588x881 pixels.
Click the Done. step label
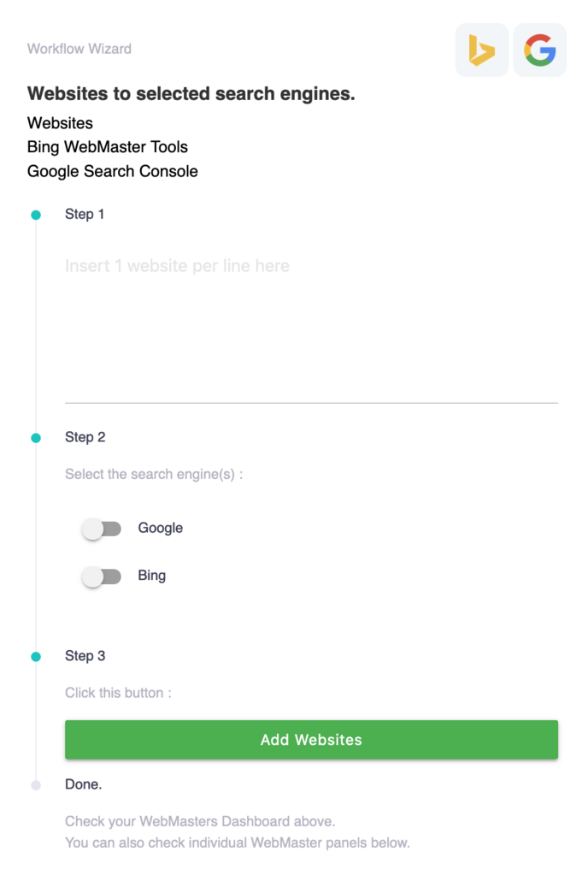point(84,783)
